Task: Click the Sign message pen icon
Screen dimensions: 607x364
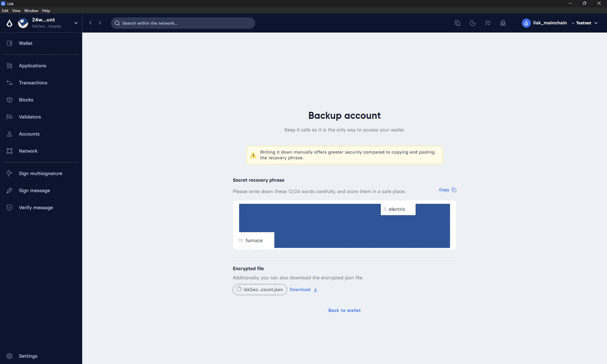Action: (x=9, y=191)
